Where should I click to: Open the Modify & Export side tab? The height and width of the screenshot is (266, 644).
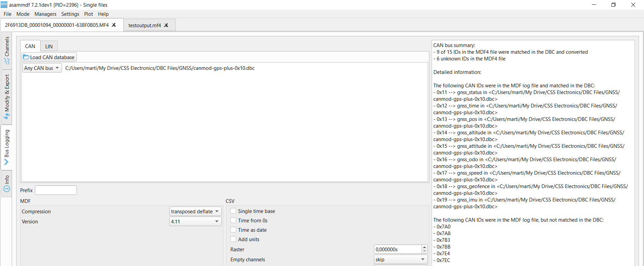7,97
